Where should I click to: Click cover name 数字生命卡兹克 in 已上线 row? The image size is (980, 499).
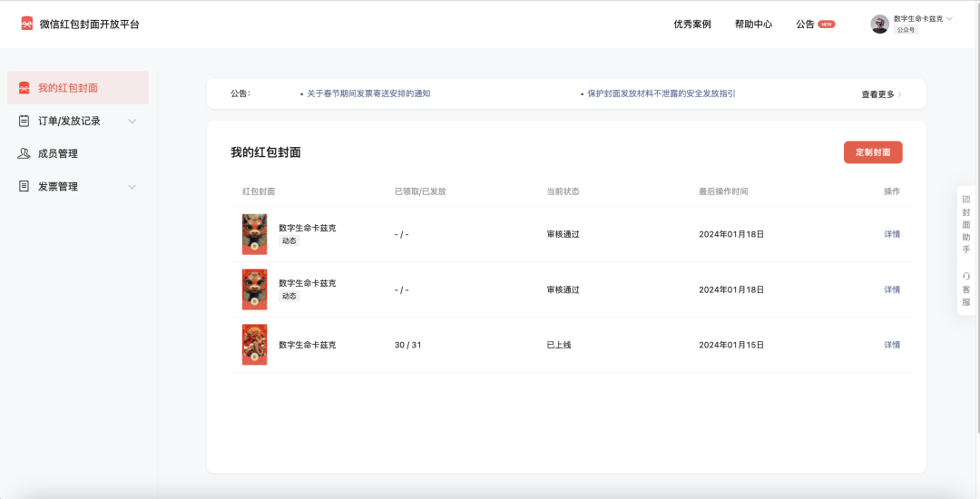307,345
